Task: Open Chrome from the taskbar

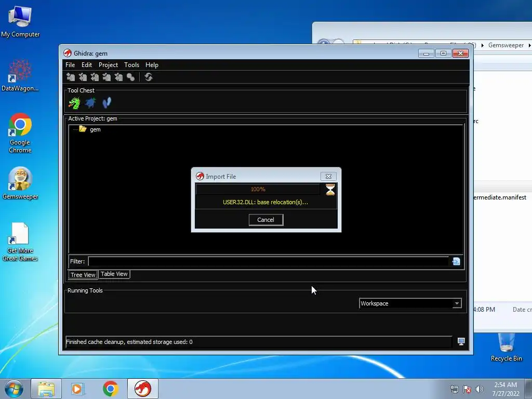Action: pos(110,389)
